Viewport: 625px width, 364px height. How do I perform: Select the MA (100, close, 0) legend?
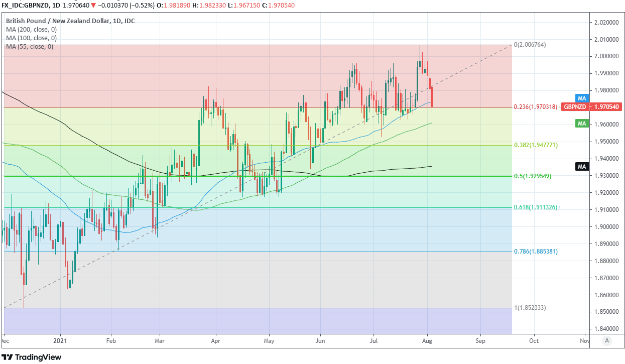(x=31, y=38)
